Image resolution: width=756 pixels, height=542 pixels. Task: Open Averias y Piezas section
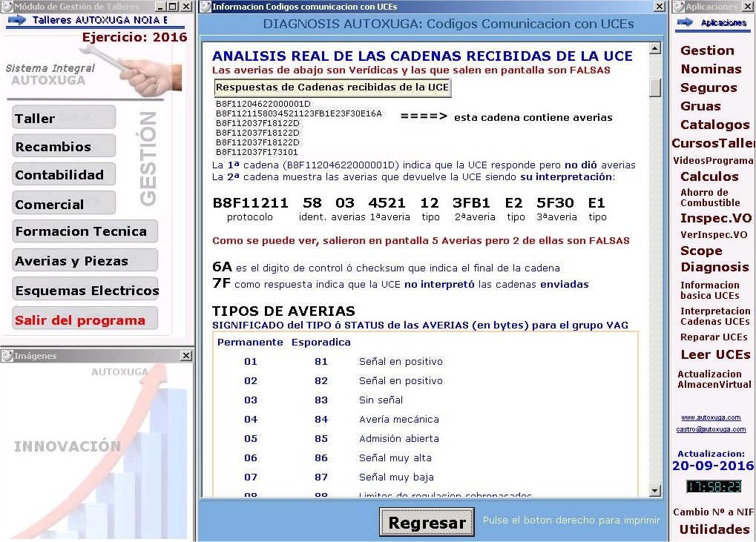[85, 261]
